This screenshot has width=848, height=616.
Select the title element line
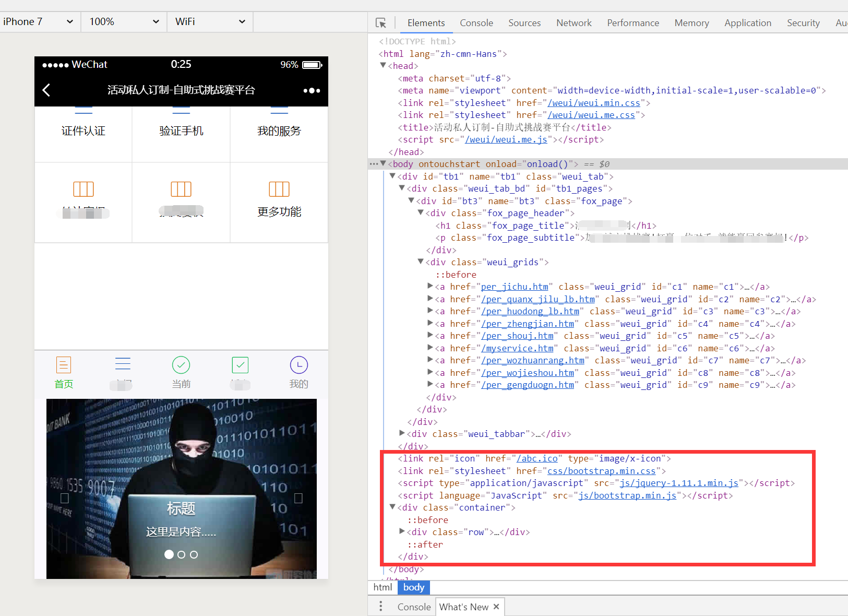[x=504, y=127]
